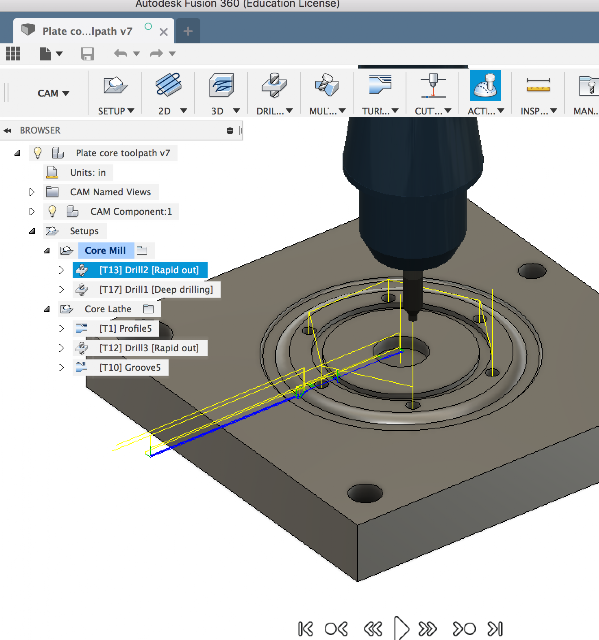Open the DRILLING menu
The height and width of the screenshot is (640, 599).
click(274, 111)
